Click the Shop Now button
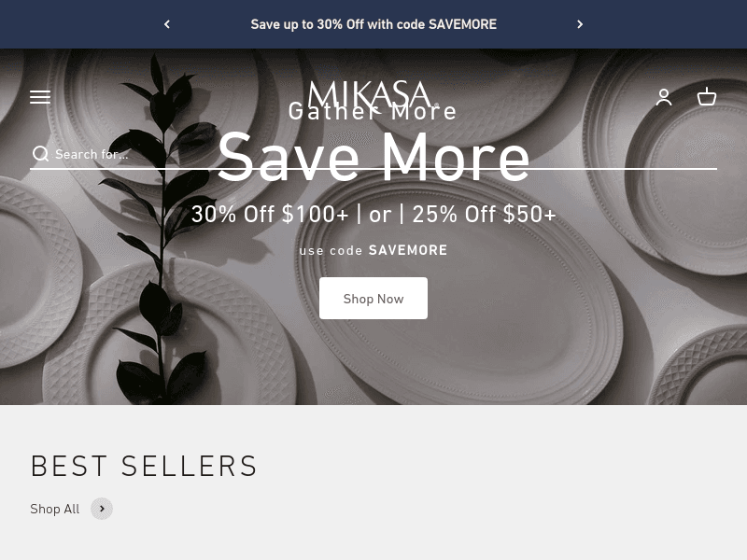The width and height of the screenshot is (747, 560). click(373, 299)
